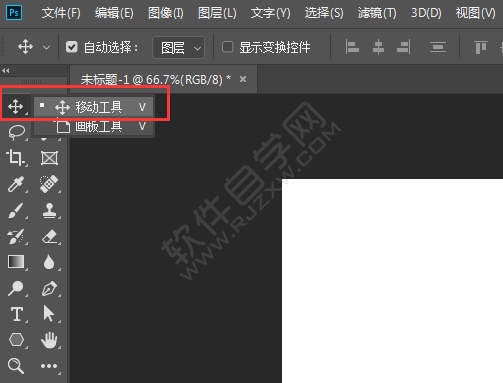Open the 滤镜(T) menu

tap(377, 13)
